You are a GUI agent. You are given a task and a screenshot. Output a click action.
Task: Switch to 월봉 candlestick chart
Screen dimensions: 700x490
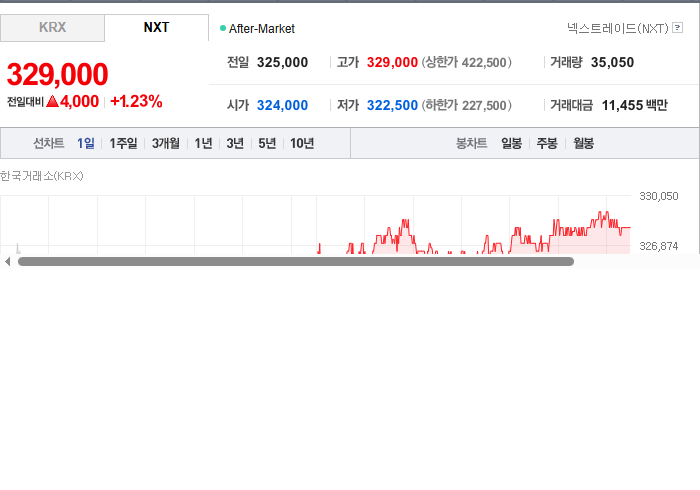tap(583, 143)
